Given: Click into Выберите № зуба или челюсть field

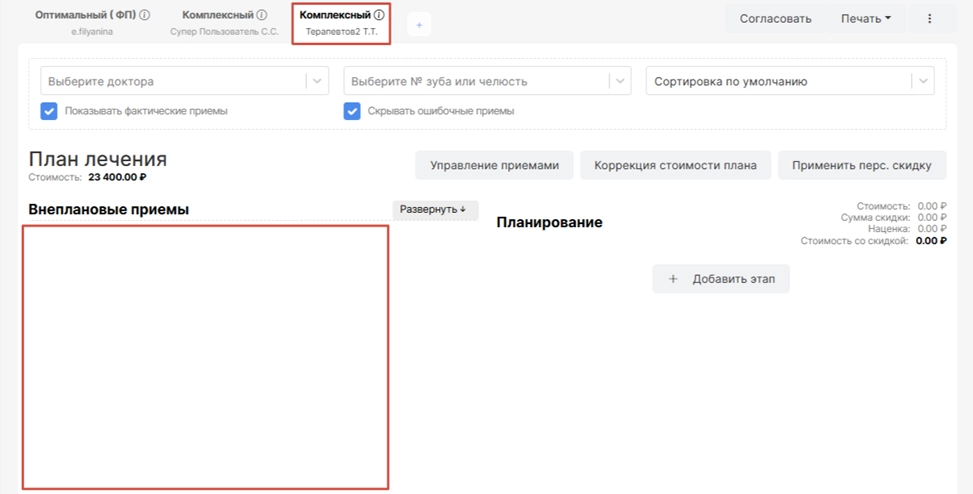Looking at the screenshot, I should point(475,81).
